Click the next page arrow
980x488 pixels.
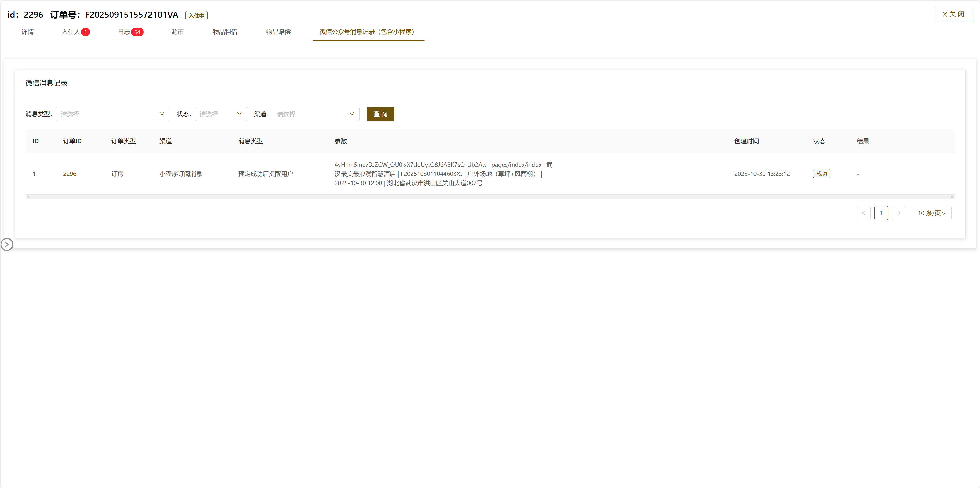[898, 213]
